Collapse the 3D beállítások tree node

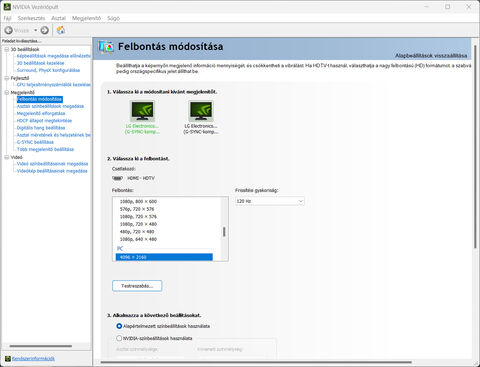click(7, 49)
